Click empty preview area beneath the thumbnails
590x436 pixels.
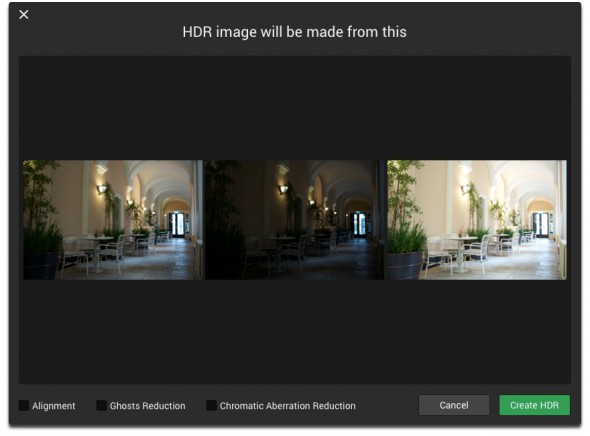coord(295,331)
